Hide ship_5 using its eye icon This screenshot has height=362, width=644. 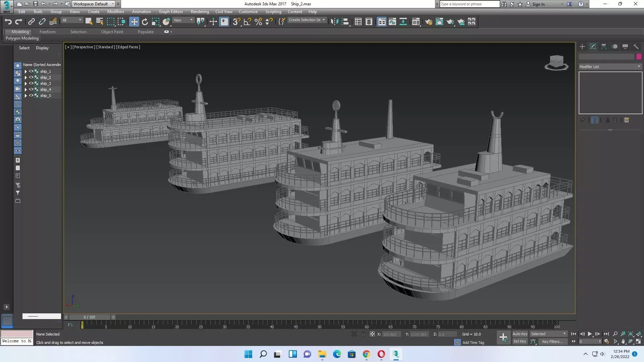point(31,96)
